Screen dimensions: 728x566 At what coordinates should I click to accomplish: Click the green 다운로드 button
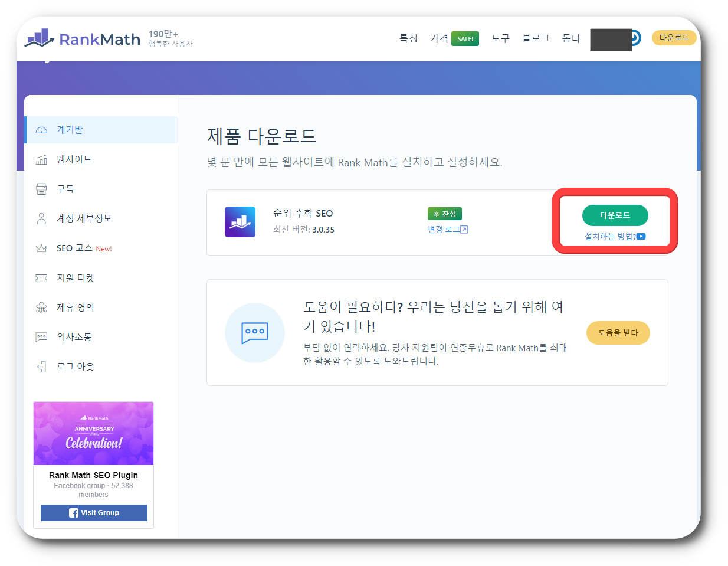[x=615, y=215]
